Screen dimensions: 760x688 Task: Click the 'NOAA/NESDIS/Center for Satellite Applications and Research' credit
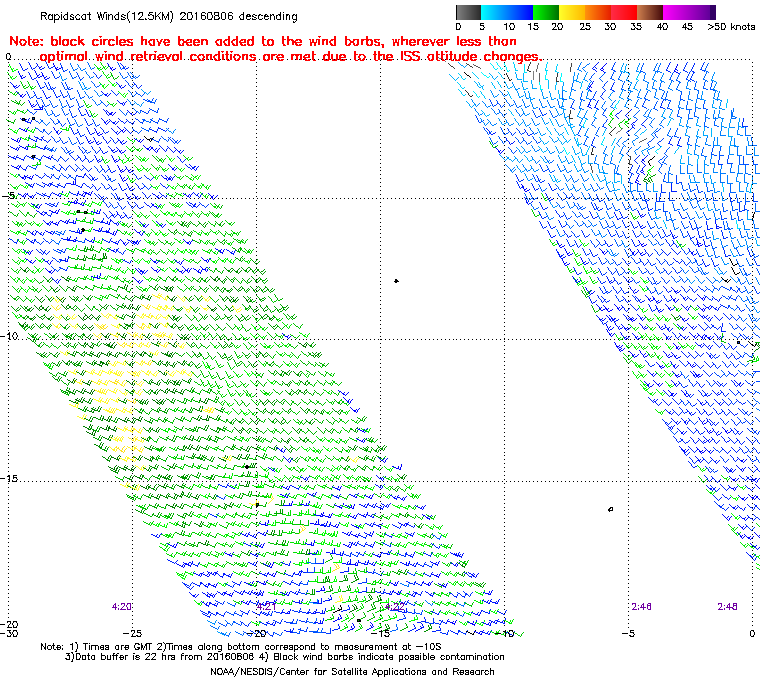(352, 672)
